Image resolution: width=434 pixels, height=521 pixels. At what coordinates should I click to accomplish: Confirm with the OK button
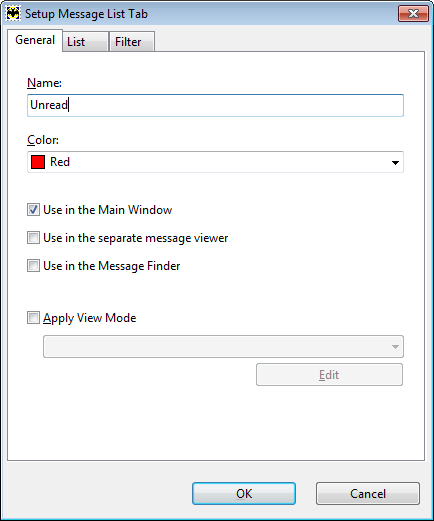(x=244, y=494)
